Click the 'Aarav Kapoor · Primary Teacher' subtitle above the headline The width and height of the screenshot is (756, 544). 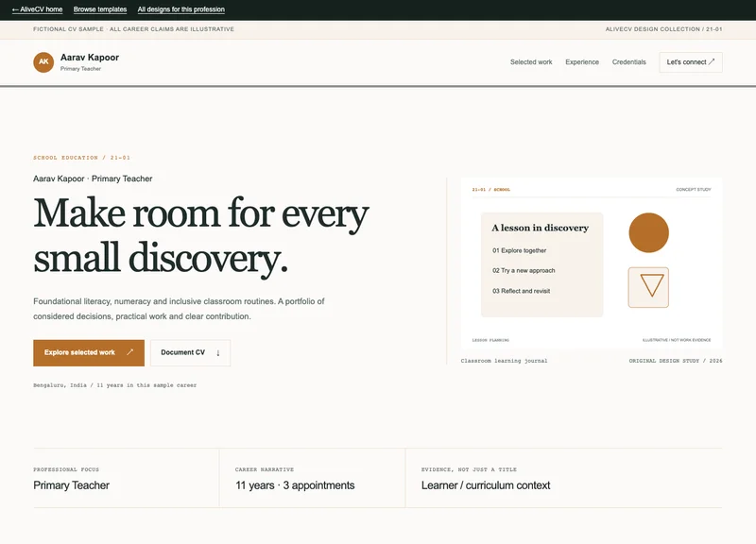pos(93,178)
